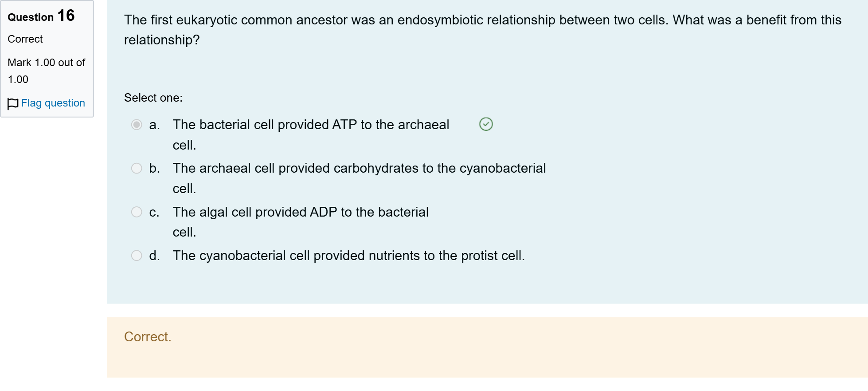Screen dimensions: 868x391
Task: Click the option letter a. label
Action: 154,125
